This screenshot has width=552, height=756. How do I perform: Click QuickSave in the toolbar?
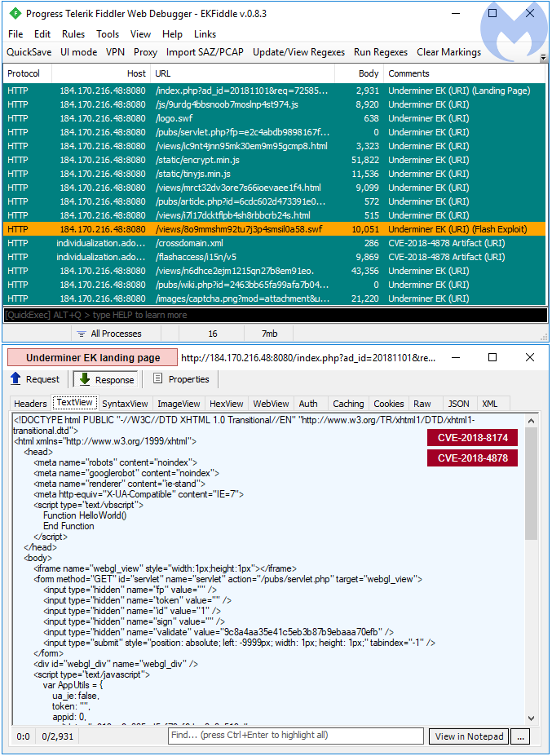tap(29, 52)
